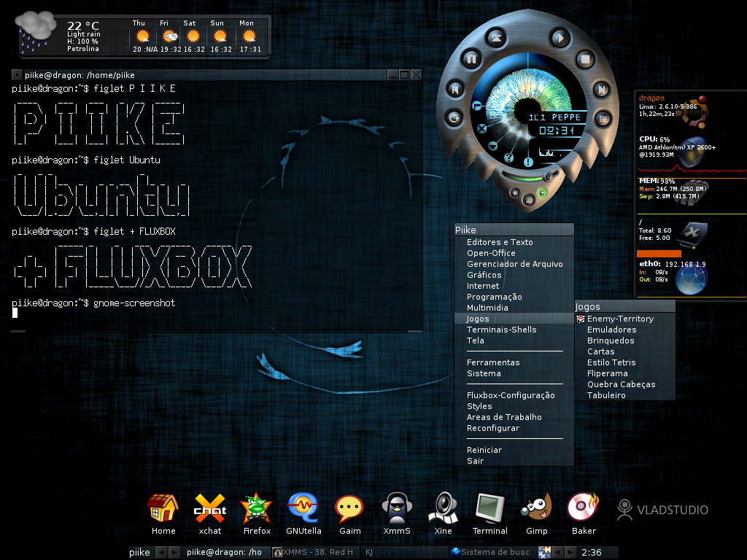The image size is (747, 560).
Task: Click the eject button on the XMMS player
Action: click(496, 38)
